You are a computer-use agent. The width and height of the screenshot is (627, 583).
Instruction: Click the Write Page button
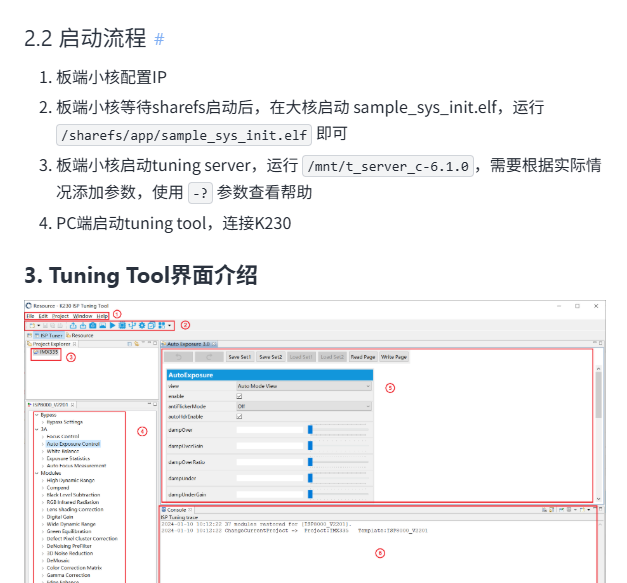[393, 356]
